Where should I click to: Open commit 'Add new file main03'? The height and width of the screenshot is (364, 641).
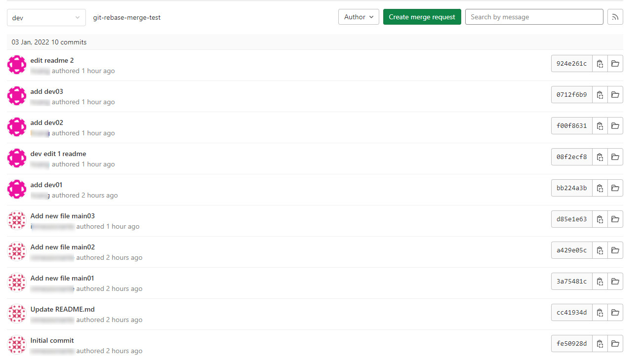[x=63, y=216]
